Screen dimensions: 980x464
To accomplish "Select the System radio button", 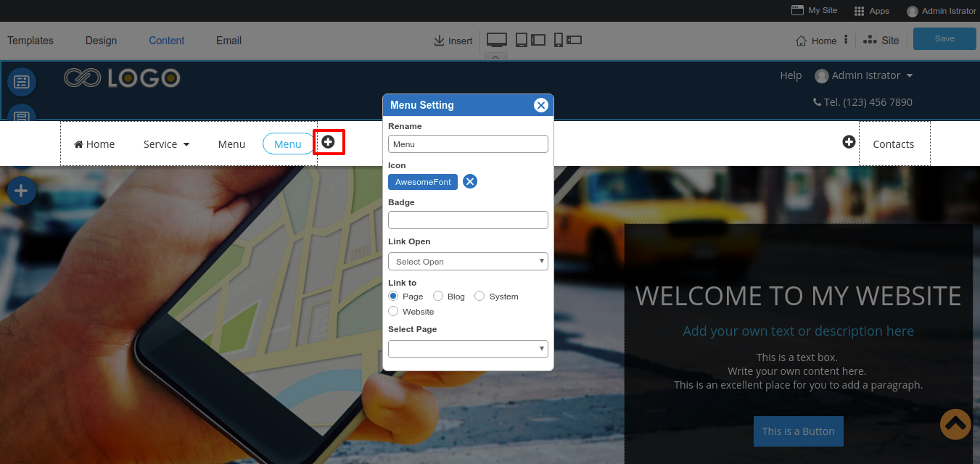I will pos(479,296).
